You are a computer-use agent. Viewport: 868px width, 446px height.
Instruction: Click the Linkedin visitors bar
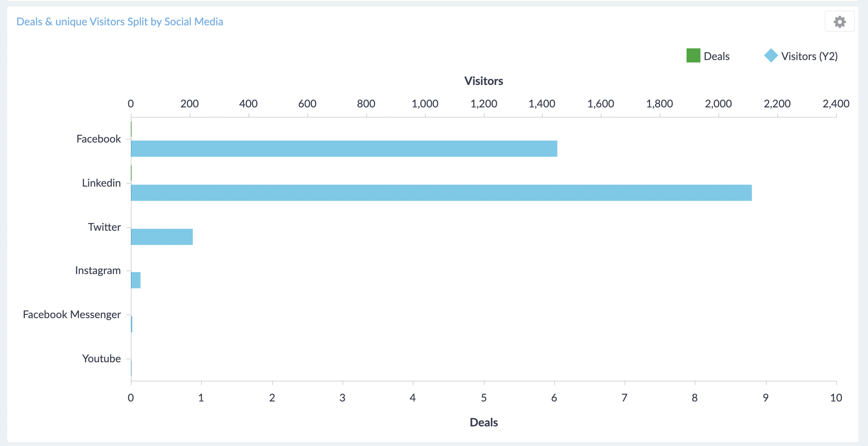pos(441,193)
